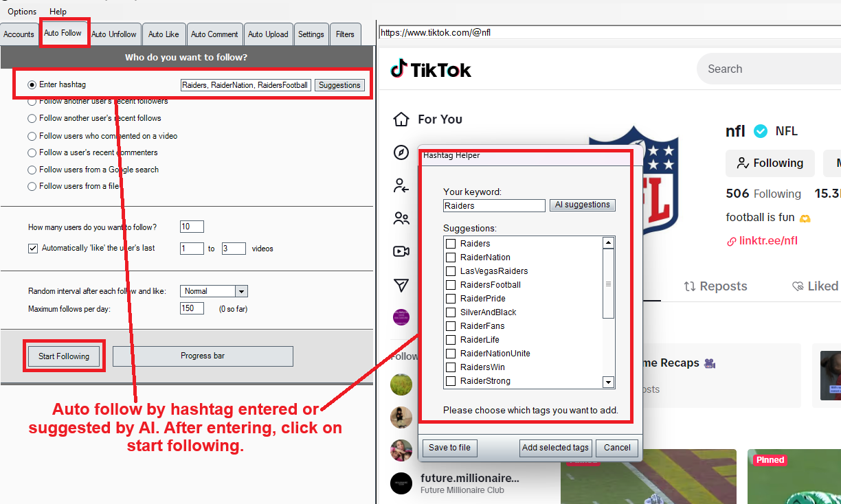The image size is (841, 504).
Task: Switch to the Auto Like tab
Action: click(x=164, y=34)
